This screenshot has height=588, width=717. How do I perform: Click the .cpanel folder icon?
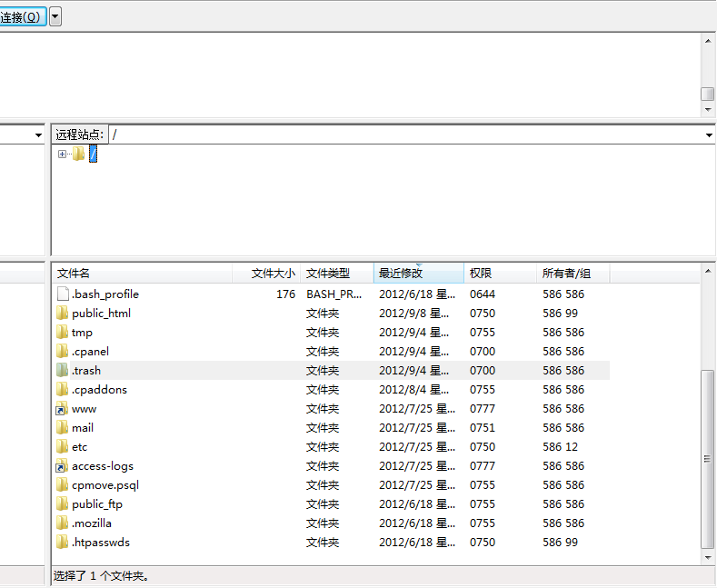tap(62, 352)
